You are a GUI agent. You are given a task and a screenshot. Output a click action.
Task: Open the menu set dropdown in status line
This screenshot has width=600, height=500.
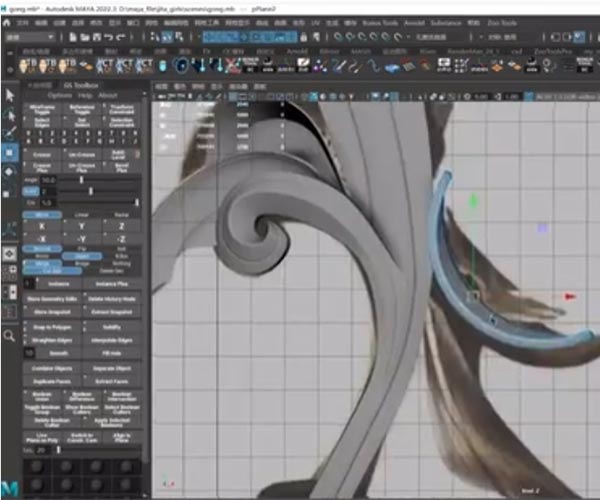[28, 37]
